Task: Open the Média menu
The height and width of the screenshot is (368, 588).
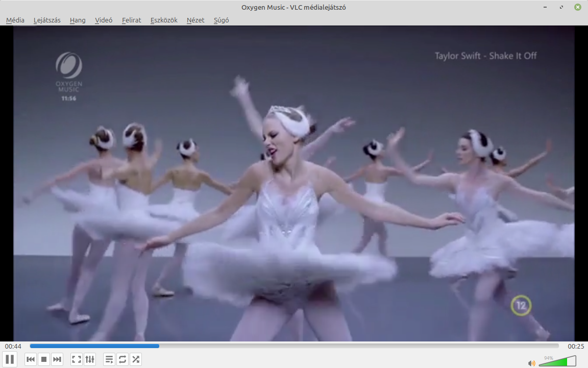Action: point(15,20)
